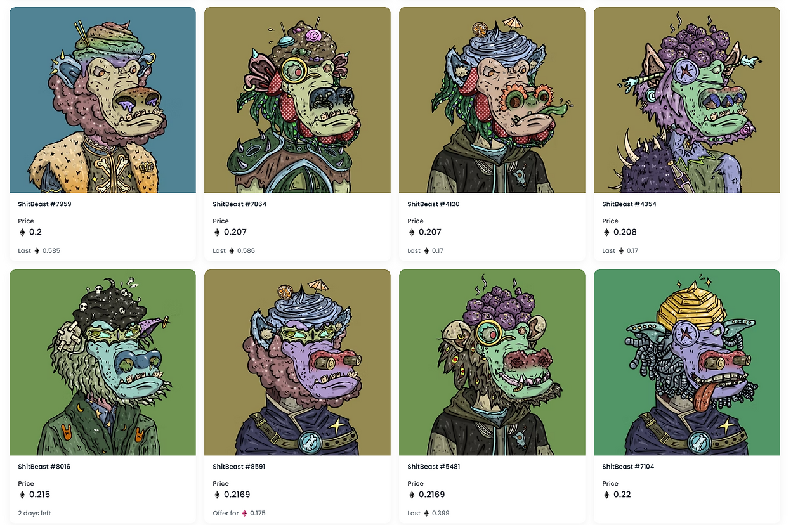Screen dimensions: 812x525
Task: Click the pink WETH icon beside offer 0.175
Action: pos(244,513)
